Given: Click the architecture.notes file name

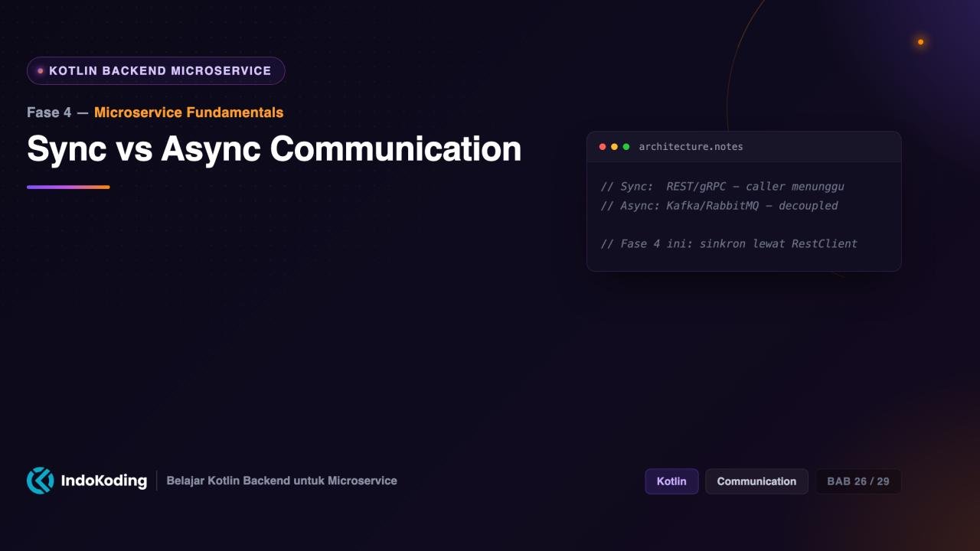Looking at the screenshot, I should pyautogui.click(x=691, y=147).
